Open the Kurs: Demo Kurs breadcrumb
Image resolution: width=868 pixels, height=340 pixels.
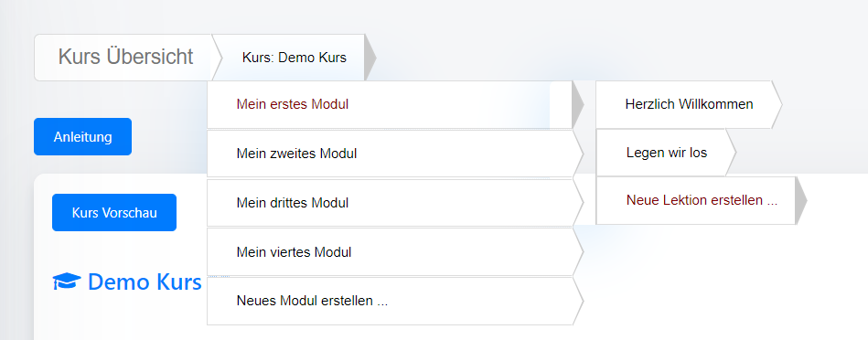click(294, 58)
